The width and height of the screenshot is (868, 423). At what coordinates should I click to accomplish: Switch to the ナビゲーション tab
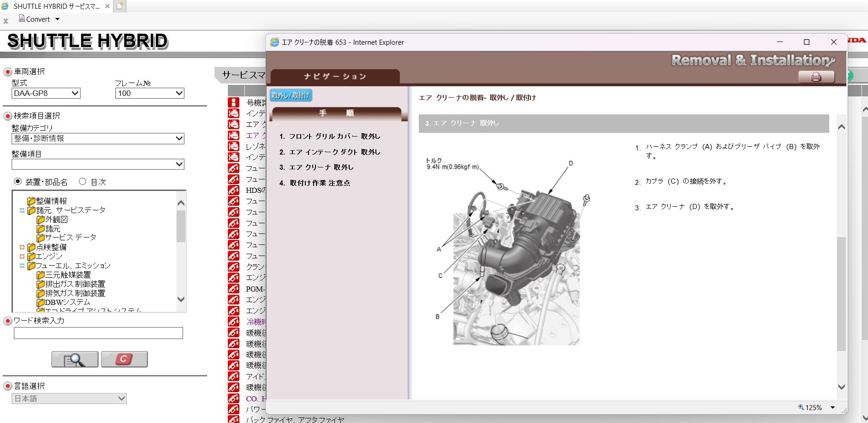(335, 77)
